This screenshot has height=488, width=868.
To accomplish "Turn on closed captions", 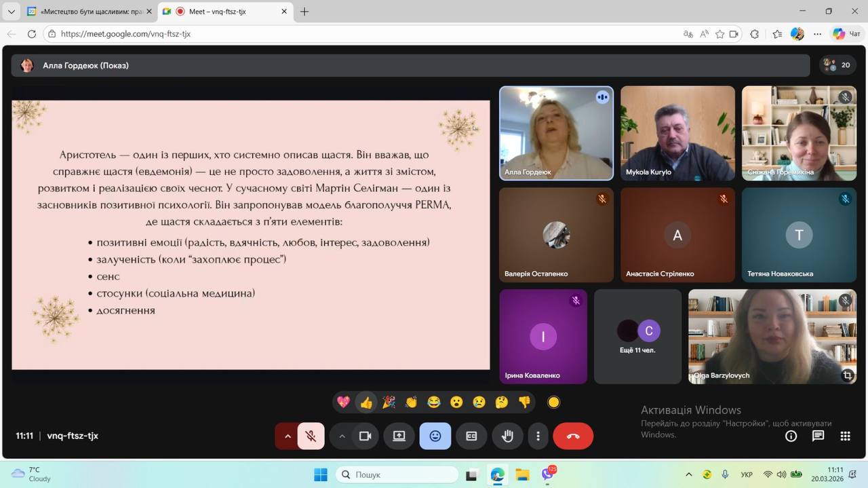I will tap(471, 436).
